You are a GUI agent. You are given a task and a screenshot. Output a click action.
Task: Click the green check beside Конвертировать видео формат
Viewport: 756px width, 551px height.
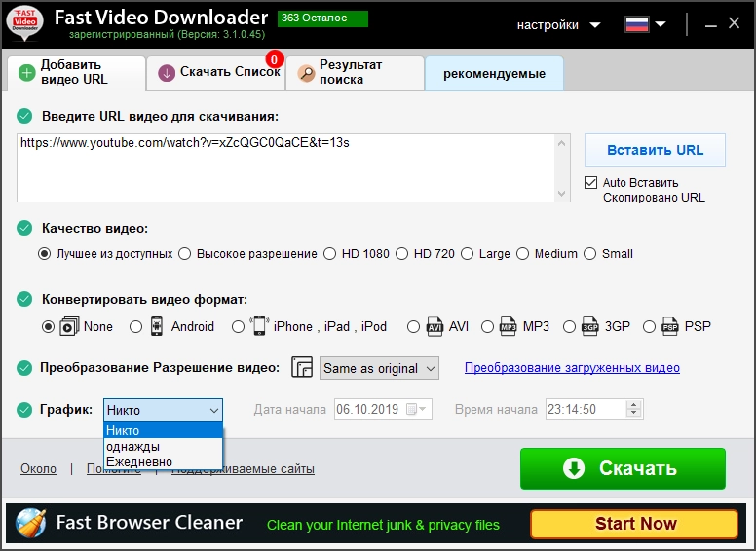point(24,299)
